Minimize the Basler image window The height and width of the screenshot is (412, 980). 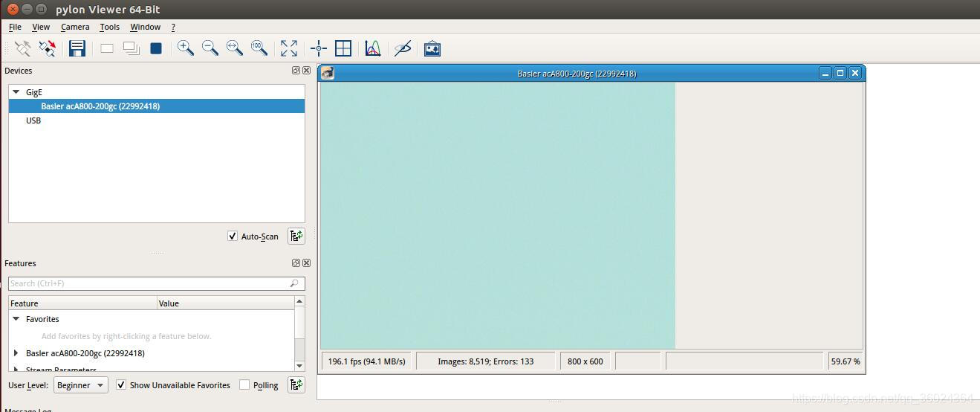825,73
